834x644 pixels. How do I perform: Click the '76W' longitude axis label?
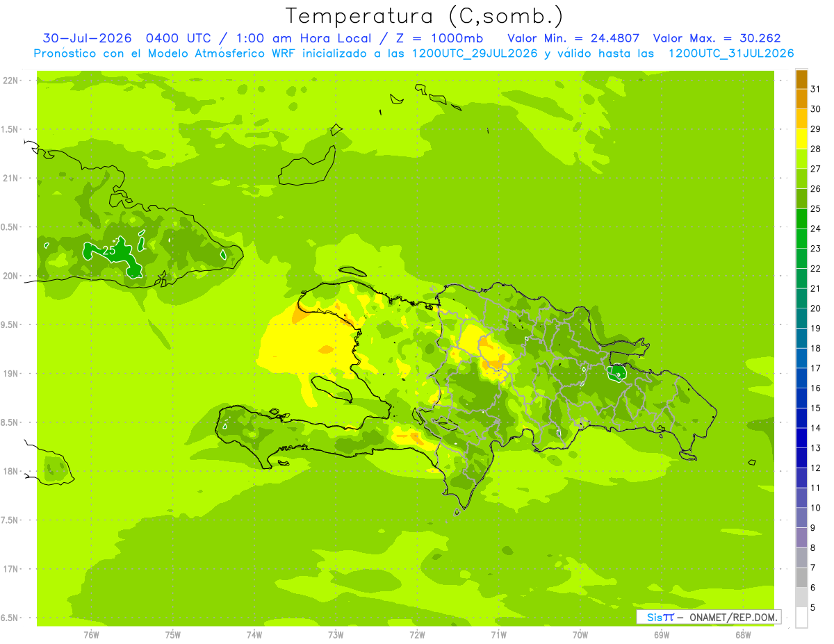point(91,635)
